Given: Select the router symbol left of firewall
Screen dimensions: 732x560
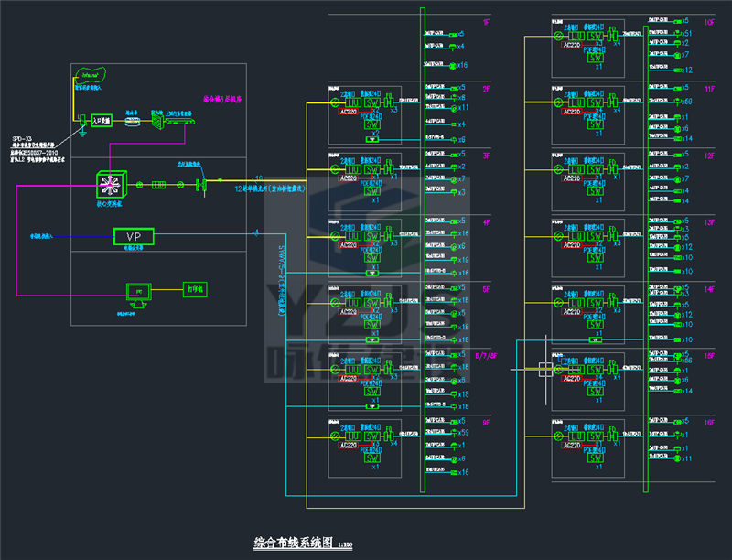Looking at the screenshot, I should [133, 122].
